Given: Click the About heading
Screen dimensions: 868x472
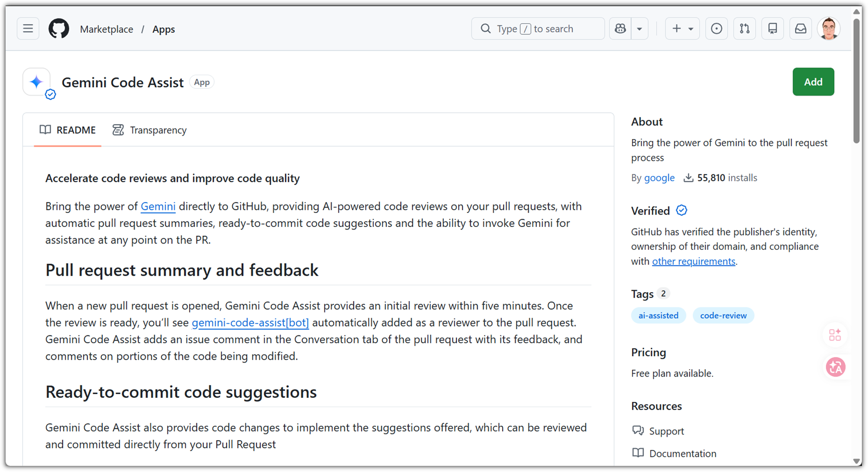Looking at the screenshot, I should coord(647,122).
